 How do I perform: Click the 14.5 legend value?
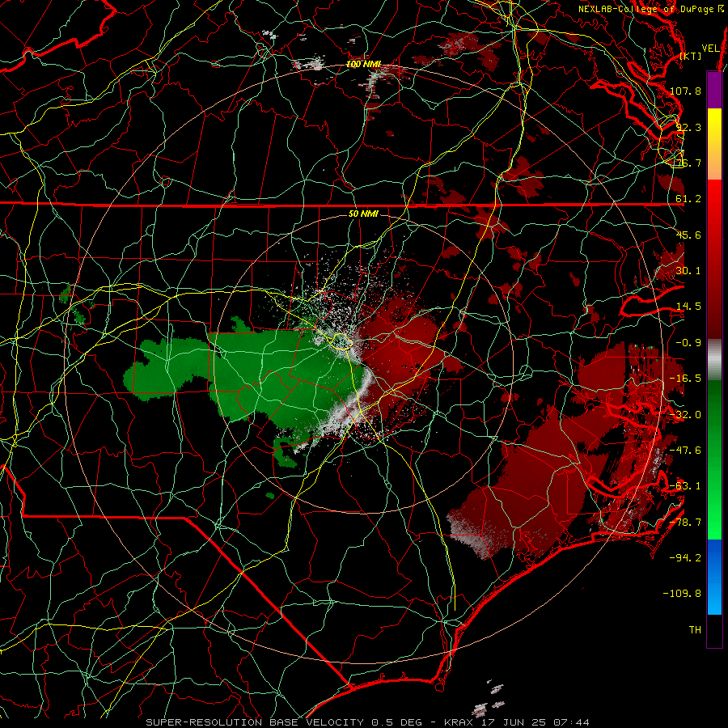[x=688, y=307]
